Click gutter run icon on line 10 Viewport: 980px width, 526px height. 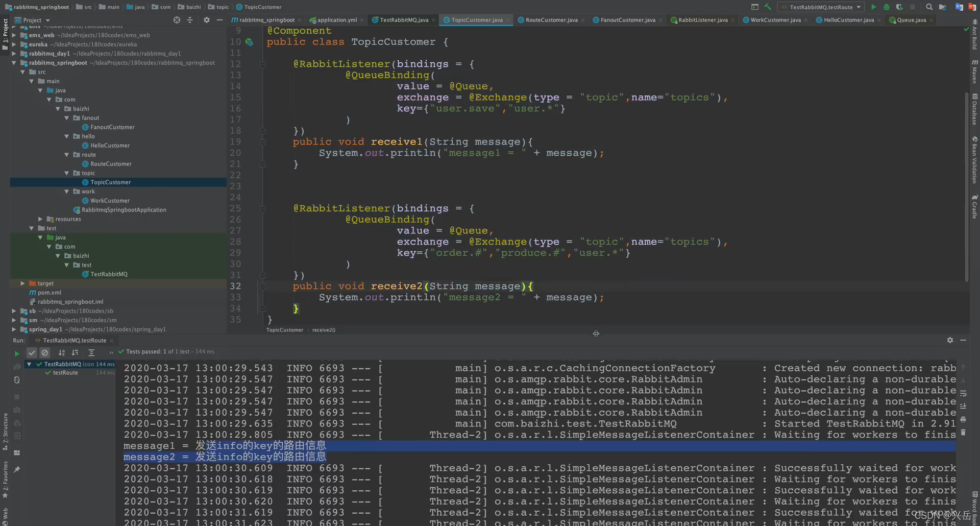(249, 42)
